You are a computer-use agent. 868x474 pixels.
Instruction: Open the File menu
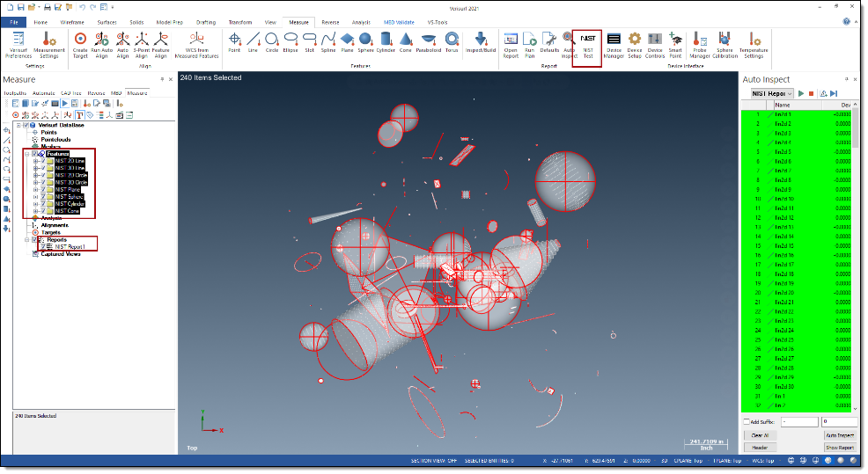(x=14, y=22)
